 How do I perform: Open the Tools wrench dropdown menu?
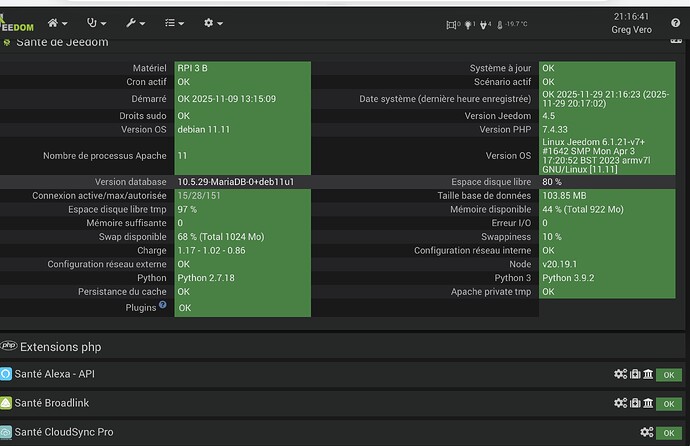click(135, 23)
